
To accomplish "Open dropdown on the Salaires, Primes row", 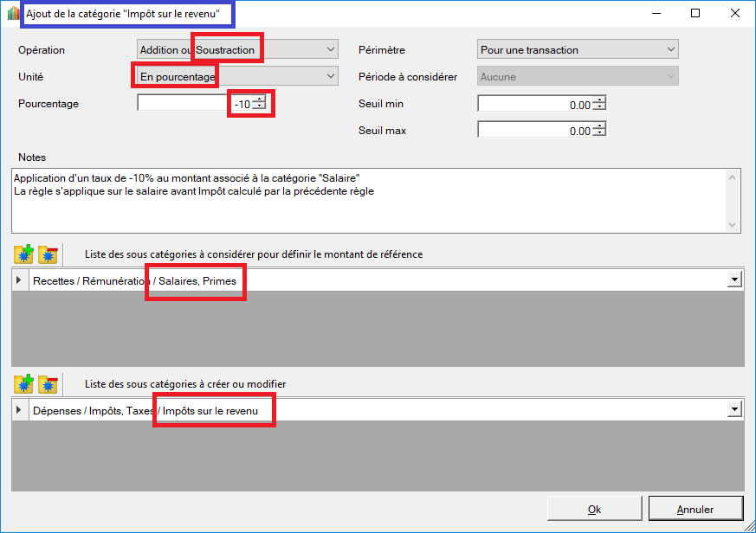I will (x=735, y=280).
